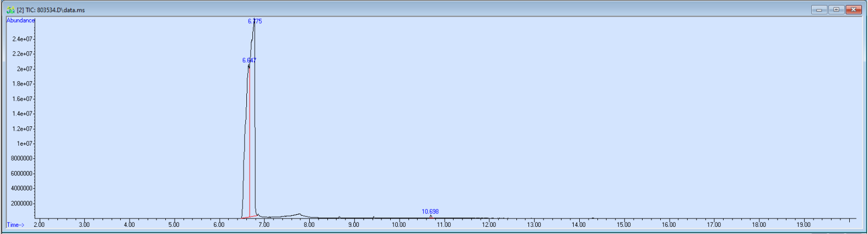868x234 pixels.
Task: Maximize the TIC chromatogram window
Action: coord(836,10)
